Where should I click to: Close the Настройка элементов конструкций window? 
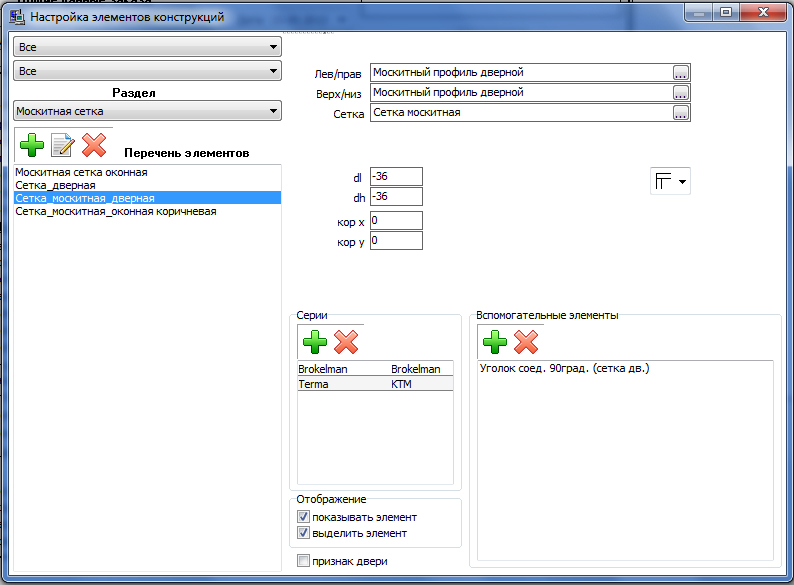pos(763,13)
